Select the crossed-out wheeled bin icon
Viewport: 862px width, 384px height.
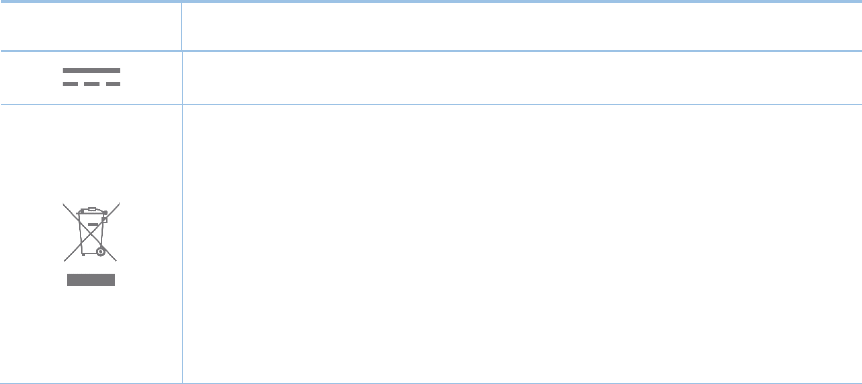click(x=91, y=232)
